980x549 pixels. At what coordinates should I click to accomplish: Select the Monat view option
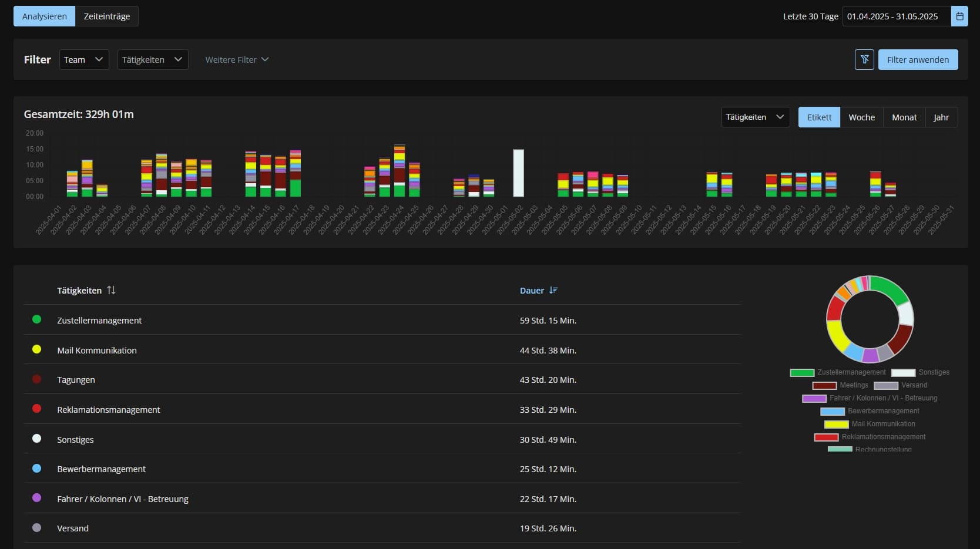point(904,117)
